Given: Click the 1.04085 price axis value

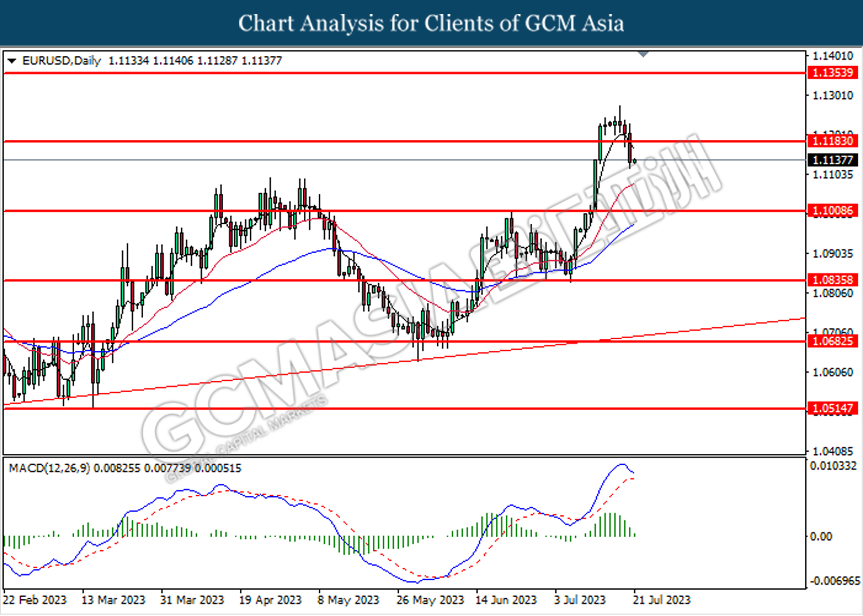Looking at the screenshot, I should tap(833, 451).
